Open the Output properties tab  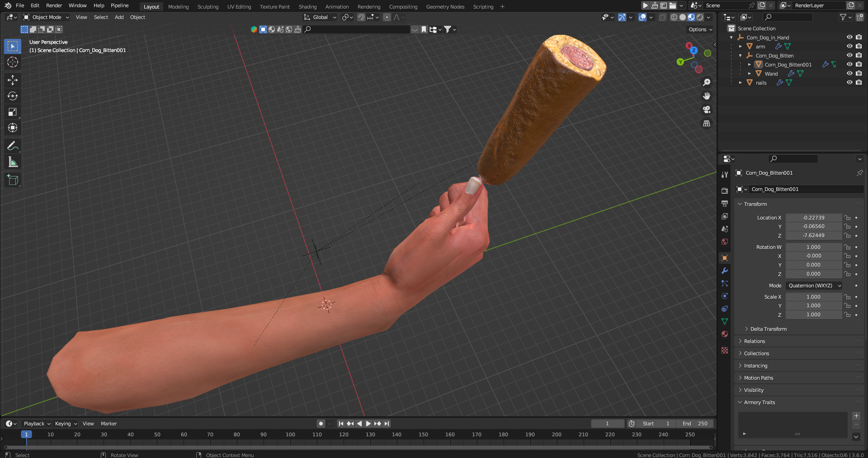click(725, 204)
